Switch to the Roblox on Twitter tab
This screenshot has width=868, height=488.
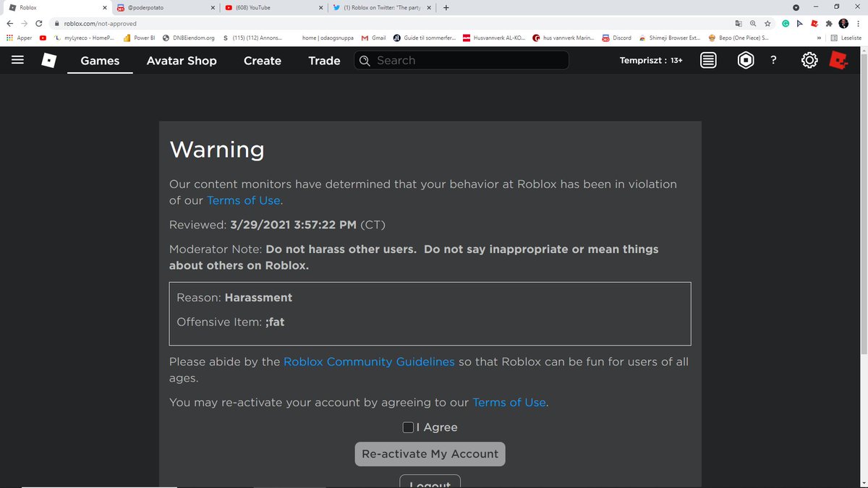(x=381, y=8)
